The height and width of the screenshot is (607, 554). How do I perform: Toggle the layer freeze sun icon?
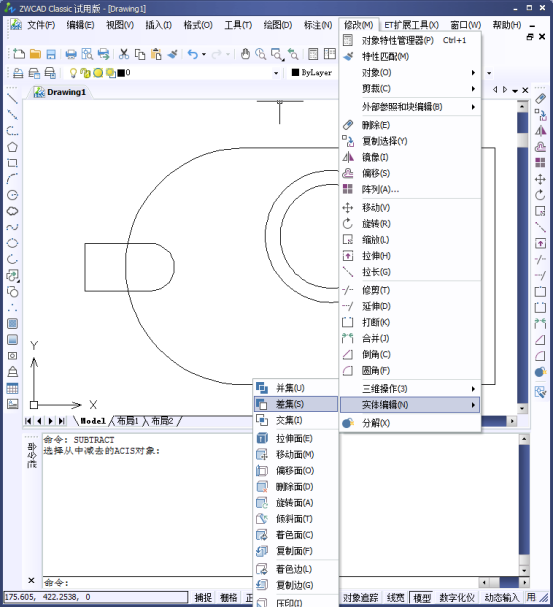pos(98,72)
